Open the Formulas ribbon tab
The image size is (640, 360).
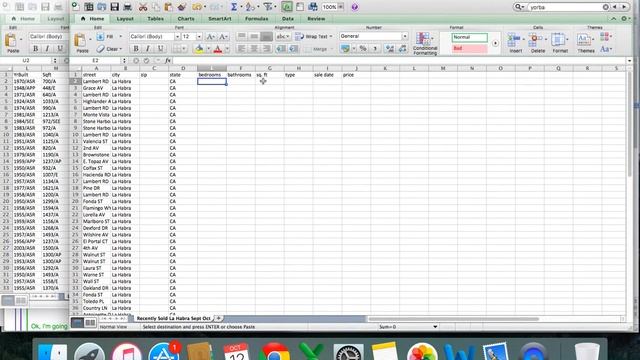click(257, 19)
